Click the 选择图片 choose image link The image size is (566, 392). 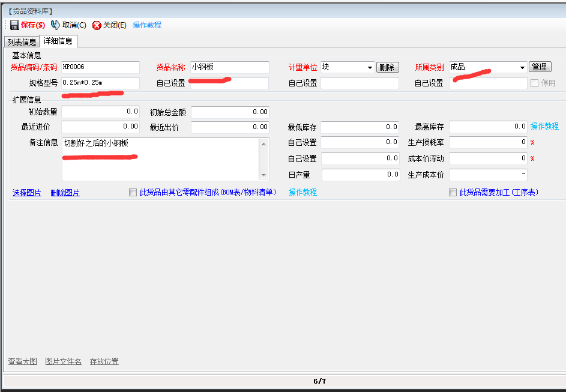click(x=27, y=193)
